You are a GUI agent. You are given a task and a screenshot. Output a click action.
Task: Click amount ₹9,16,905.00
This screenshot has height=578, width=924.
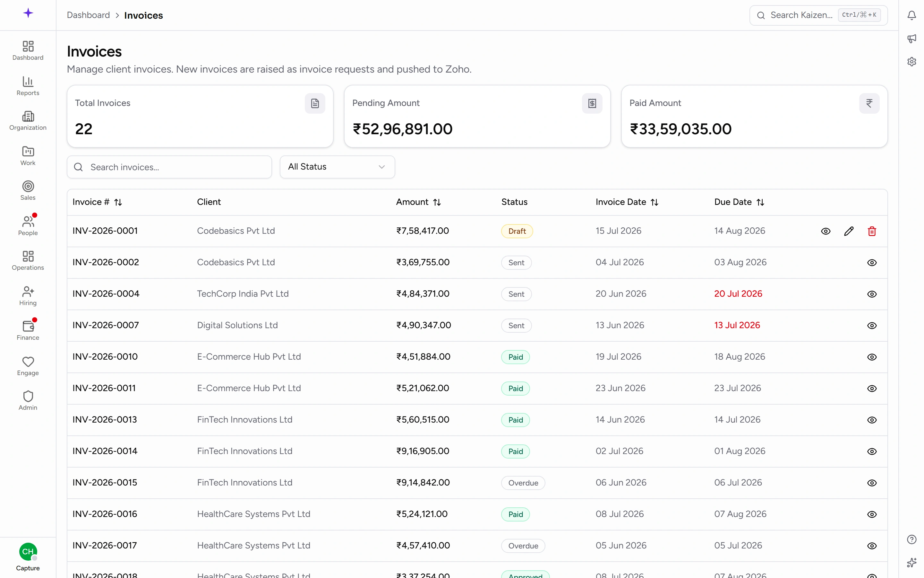pos(423,451)
